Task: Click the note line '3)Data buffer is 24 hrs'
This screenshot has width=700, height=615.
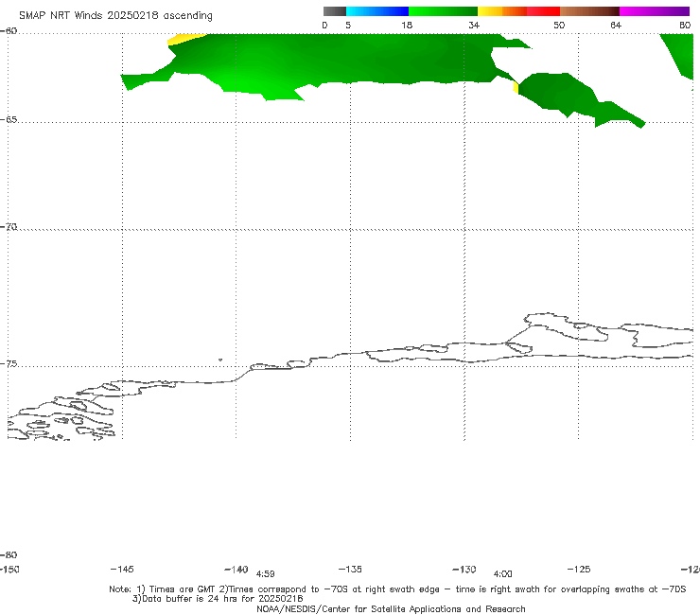Action: (x=218, y=599)
